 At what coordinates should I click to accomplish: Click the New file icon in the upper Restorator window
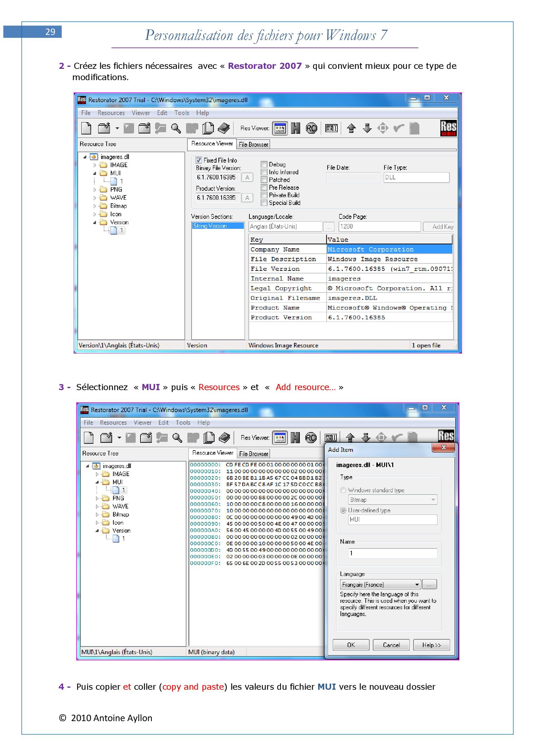click(x=86, y=128)
